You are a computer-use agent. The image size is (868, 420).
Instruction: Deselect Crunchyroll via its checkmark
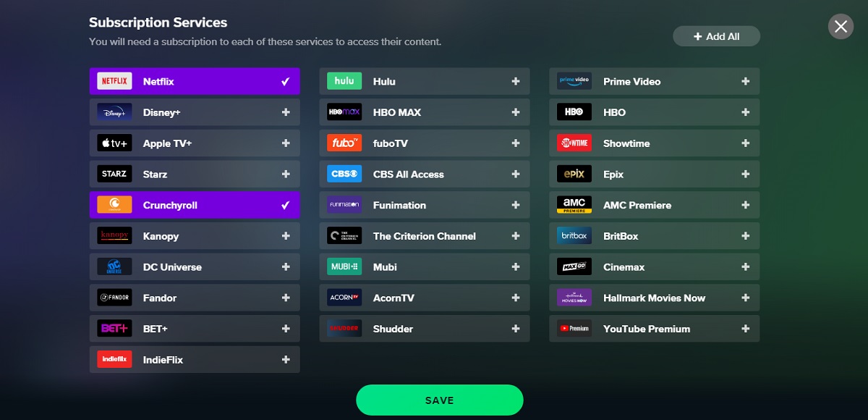286,206
